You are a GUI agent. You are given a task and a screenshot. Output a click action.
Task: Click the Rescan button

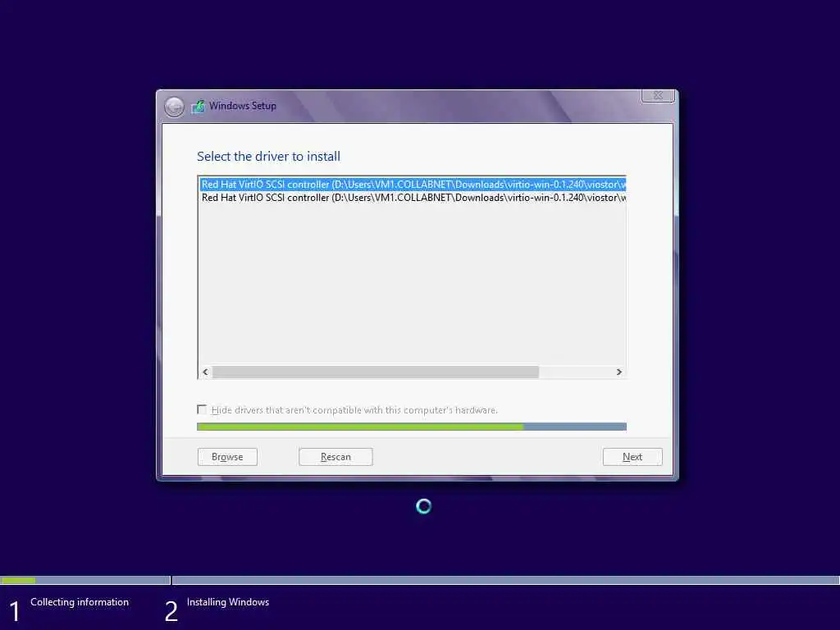click(336, 457)
